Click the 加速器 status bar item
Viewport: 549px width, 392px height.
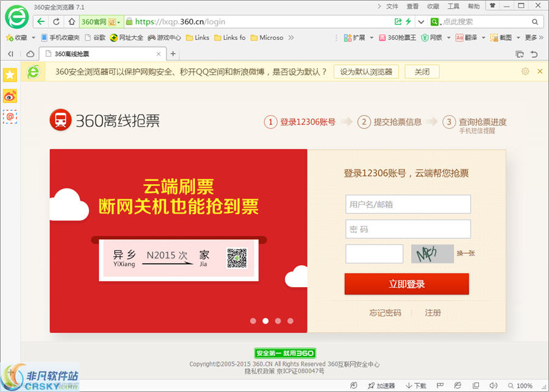pyautogui.click(x=381, y=386)
